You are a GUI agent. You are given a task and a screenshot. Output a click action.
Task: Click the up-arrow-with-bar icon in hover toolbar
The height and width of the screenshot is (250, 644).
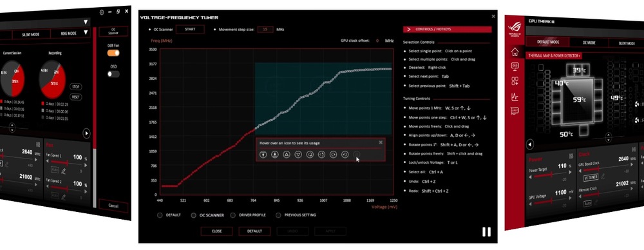tap(263, 155)
